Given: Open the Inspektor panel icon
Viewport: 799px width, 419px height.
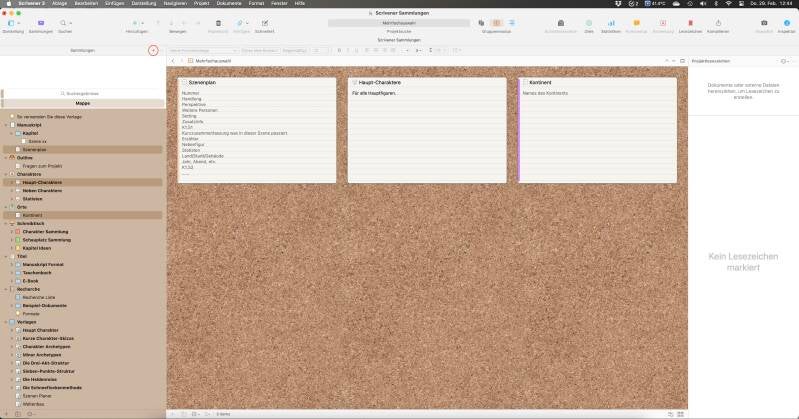Looking at the screenshot, I should (787, 22).
